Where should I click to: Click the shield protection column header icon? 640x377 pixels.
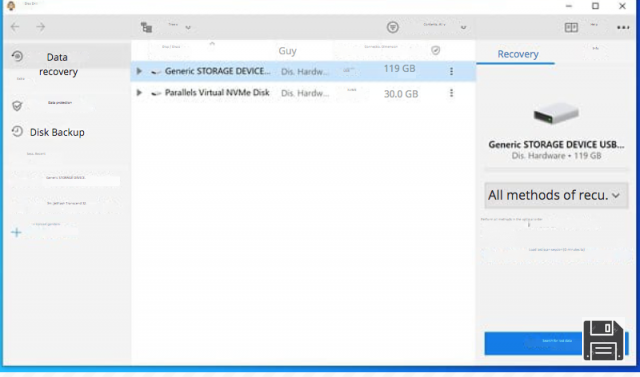[436, 50]
